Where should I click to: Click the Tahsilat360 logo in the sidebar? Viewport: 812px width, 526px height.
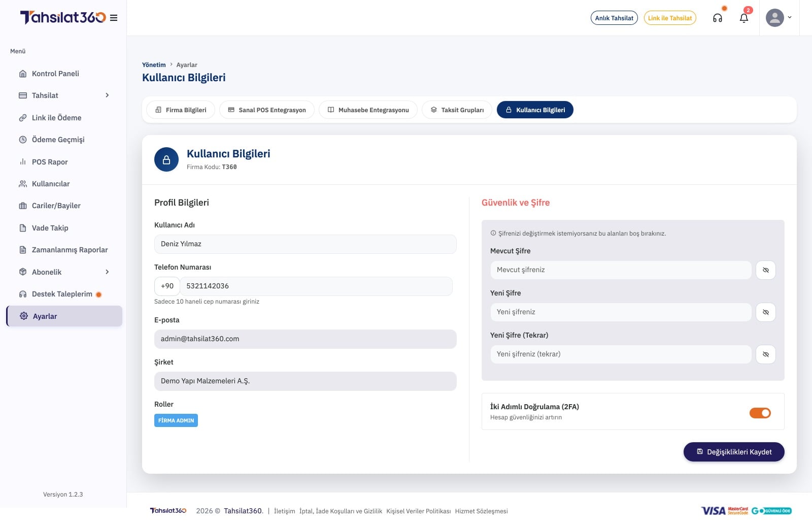click(63, 17)
